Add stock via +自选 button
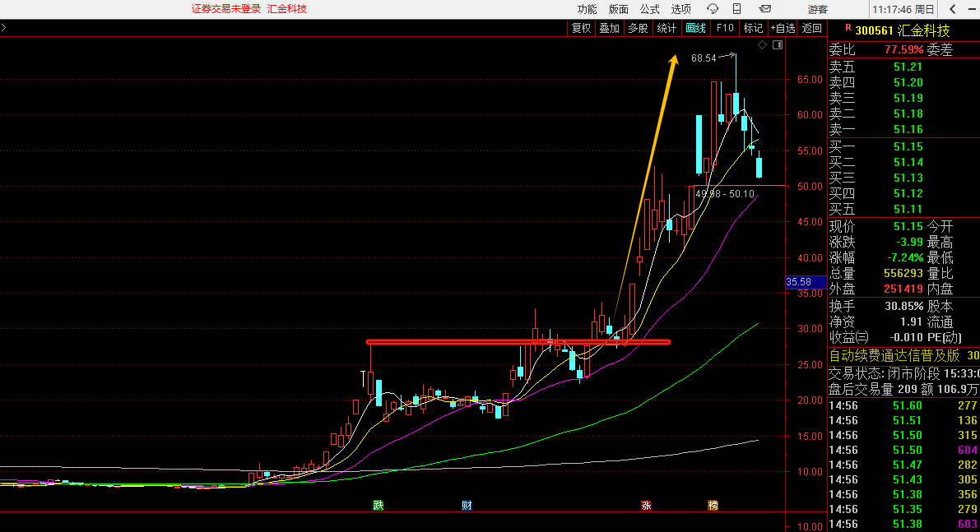The image size is (980, 532). point(783,28)
